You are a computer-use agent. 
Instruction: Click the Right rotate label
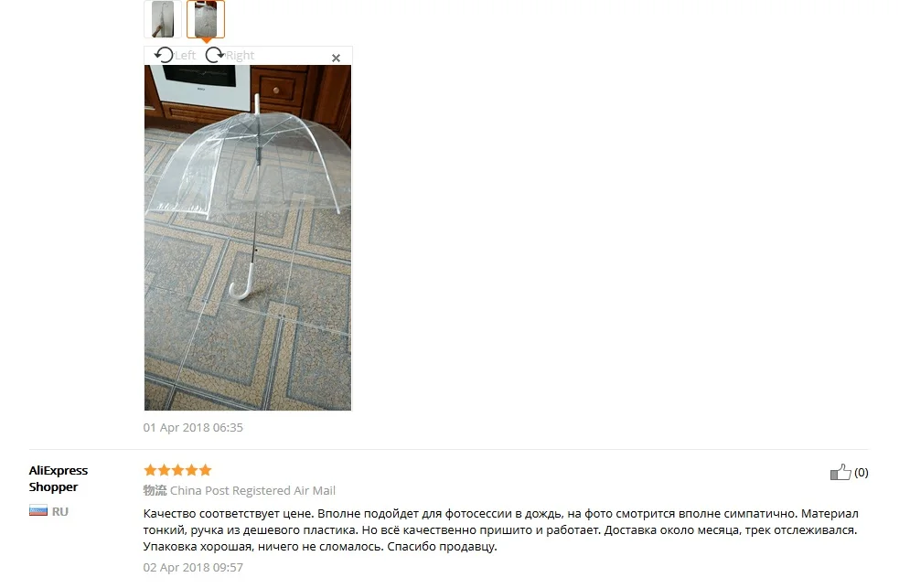point(240,56)
